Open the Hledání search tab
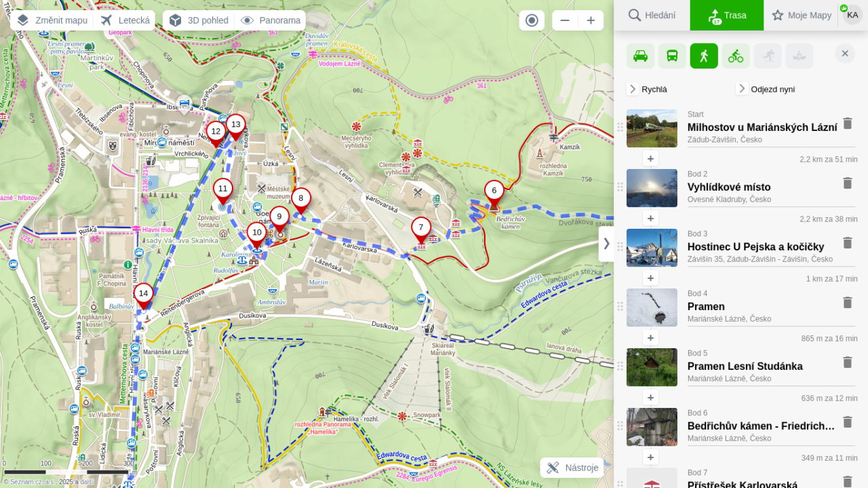Viewport: 868px width, 488px height. 651,15
